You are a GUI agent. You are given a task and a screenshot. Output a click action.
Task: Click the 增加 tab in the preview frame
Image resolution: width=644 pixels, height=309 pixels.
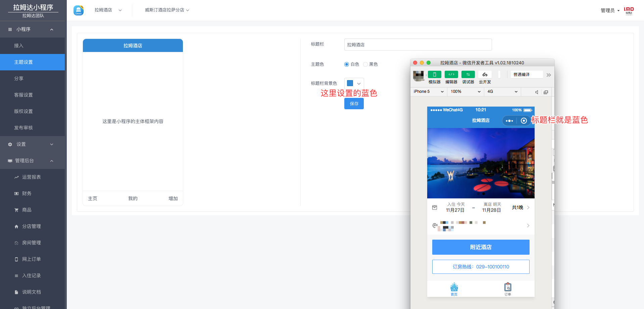(x=173, y=198)
